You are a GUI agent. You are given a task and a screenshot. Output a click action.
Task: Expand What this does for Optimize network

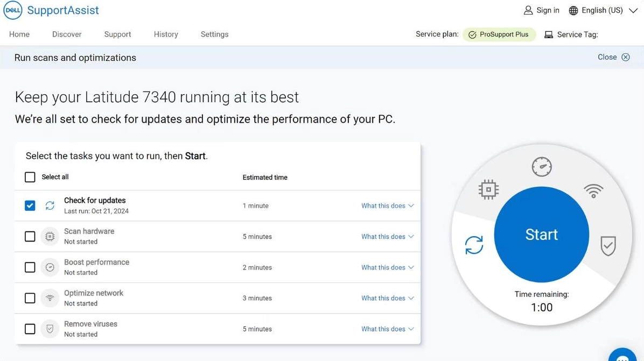[387, 298]
